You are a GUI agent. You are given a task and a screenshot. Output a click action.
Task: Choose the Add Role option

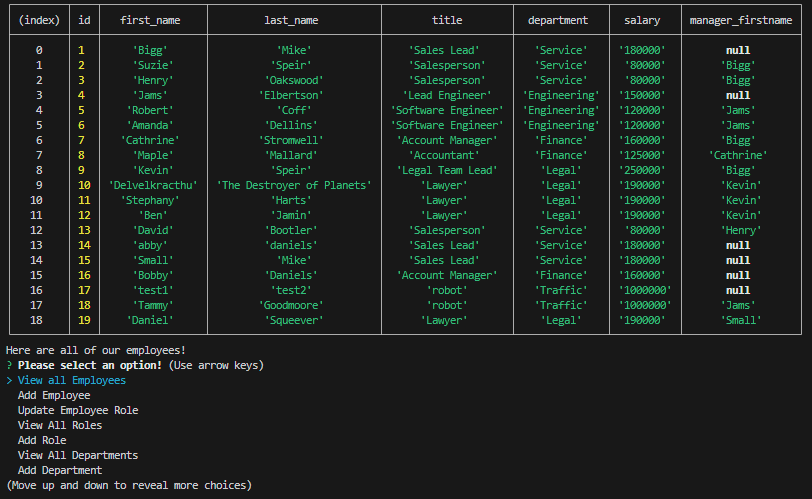pyautogui.click(x=42, y=440)
